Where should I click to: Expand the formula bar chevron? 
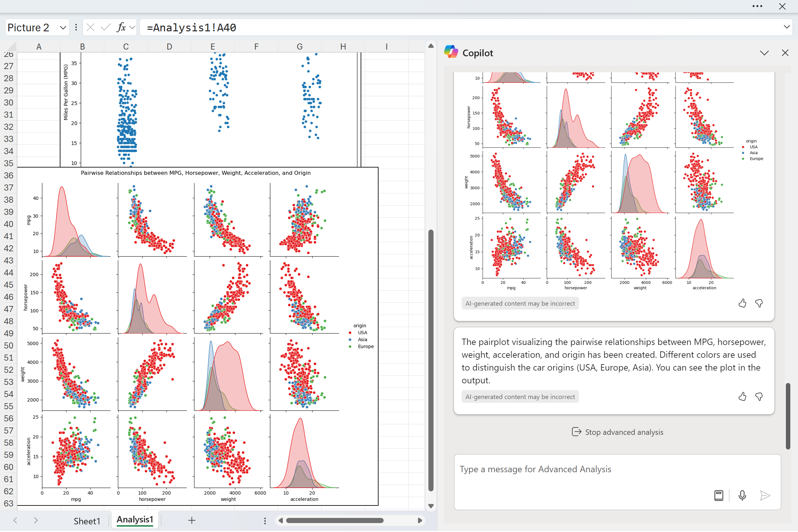pyautogui.click(x=786, y=27)
